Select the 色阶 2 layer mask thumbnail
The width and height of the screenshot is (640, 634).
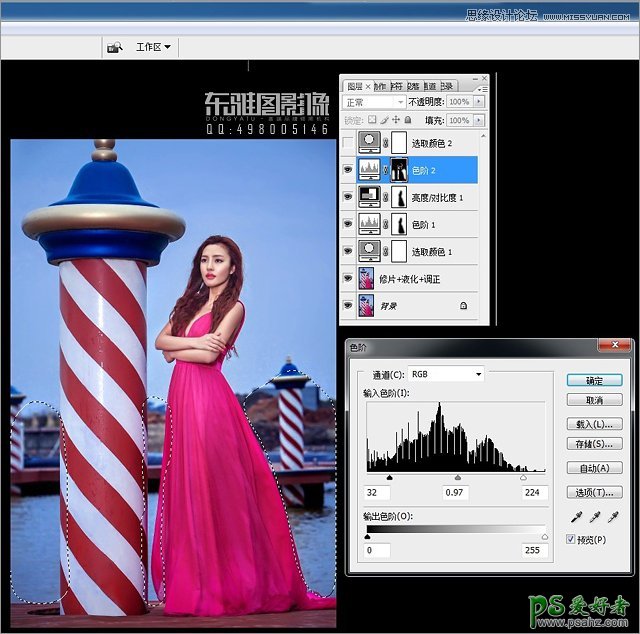click(398, 169)
